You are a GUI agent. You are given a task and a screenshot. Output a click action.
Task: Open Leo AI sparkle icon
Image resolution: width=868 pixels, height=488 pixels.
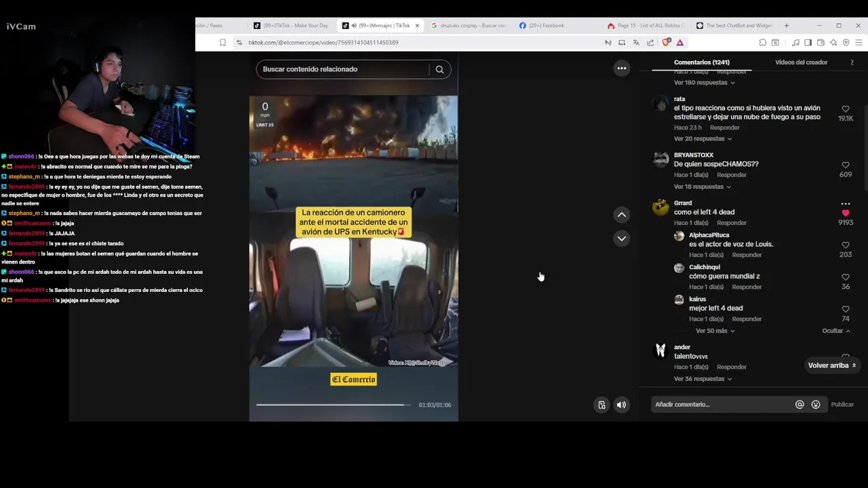pos(833,42)
